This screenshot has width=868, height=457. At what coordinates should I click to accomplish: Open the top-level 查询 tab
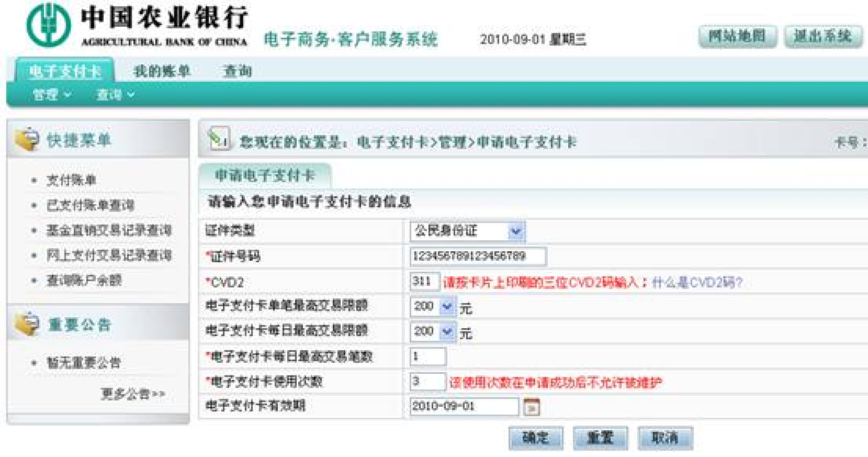tap(238, 71)
